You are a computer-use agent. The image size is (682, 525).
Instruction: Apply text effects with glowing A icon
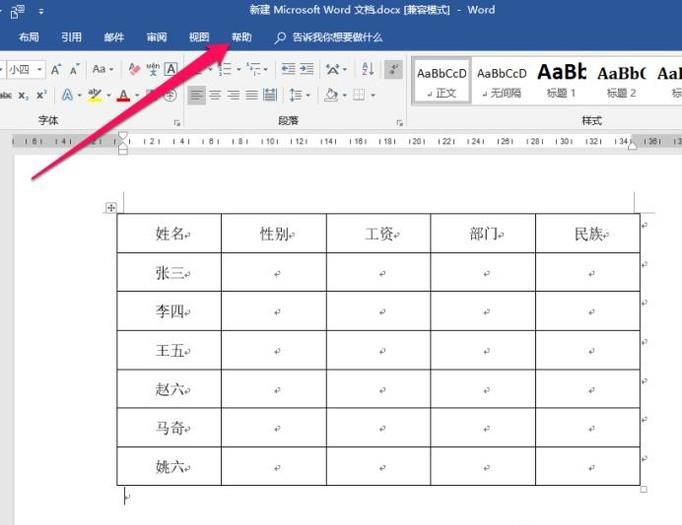(x=67, y=95)
